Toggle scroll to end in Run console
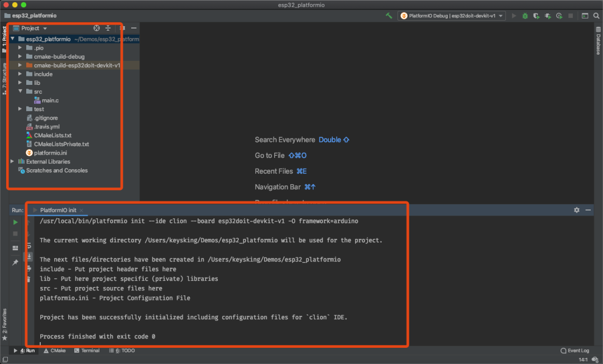The image size is (603, 364). point(29,256)
